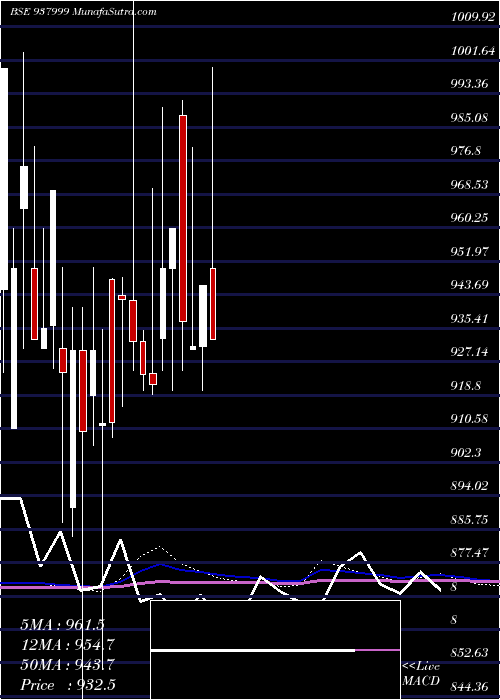Click the 902.3 price axis label
This screenshot has height=700, width=500.
click(466, 453)
